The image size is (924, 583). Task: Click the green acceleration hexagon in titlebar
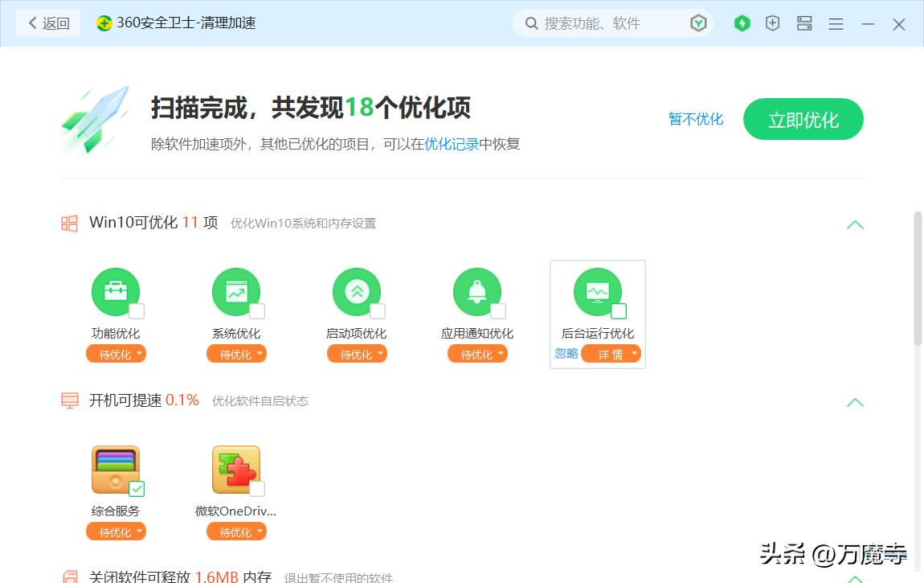point(742,23)
